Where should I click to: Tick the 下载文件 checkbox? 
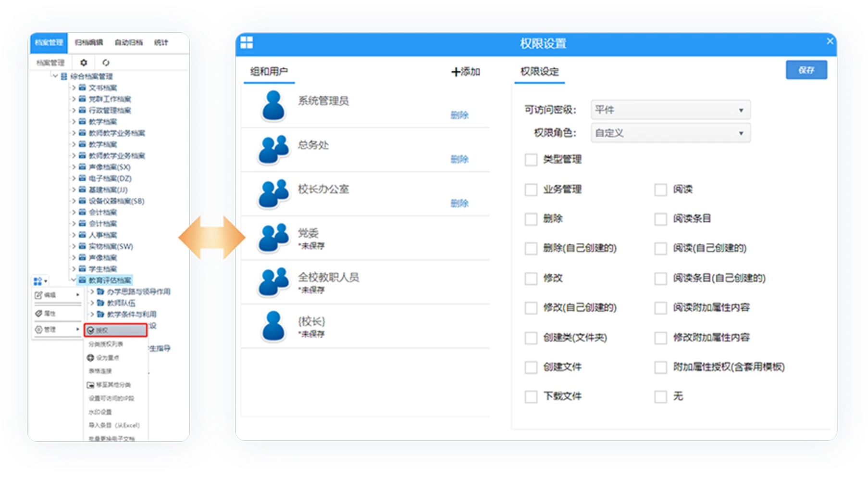(531, 397)
